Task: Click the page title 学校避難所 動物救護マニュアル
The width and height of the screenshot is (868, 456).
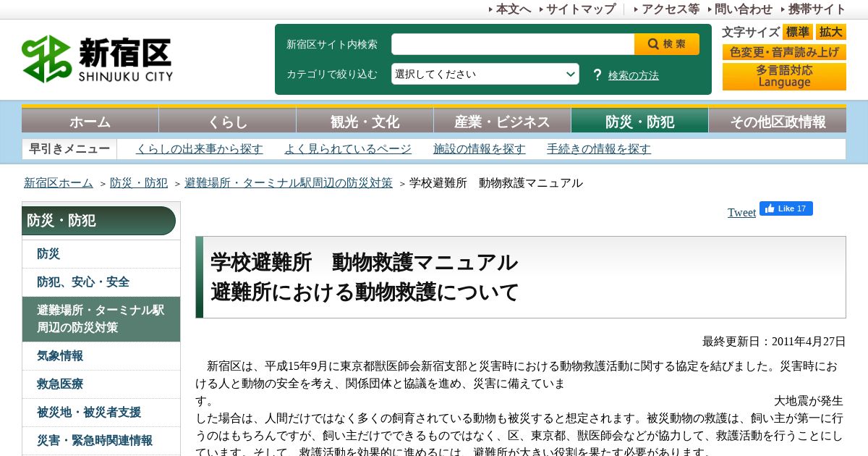Action: [x=365, y=262]
